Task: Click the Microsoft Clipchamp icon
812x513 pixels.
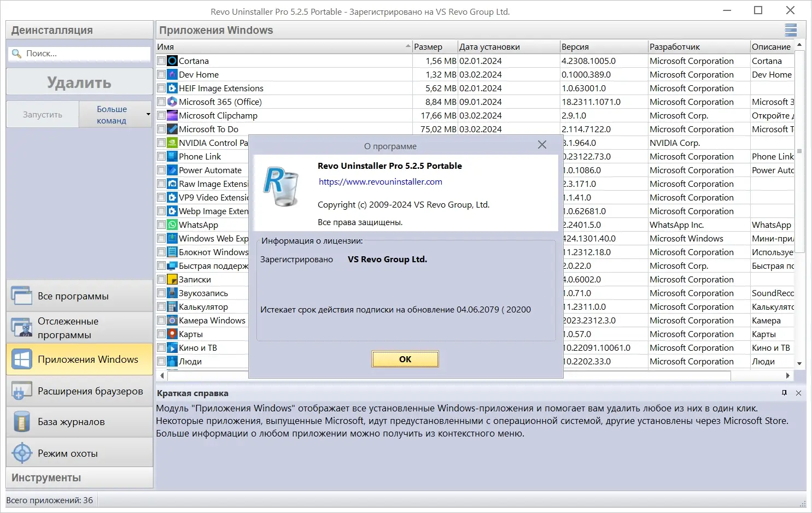Action: coord(172,115)
